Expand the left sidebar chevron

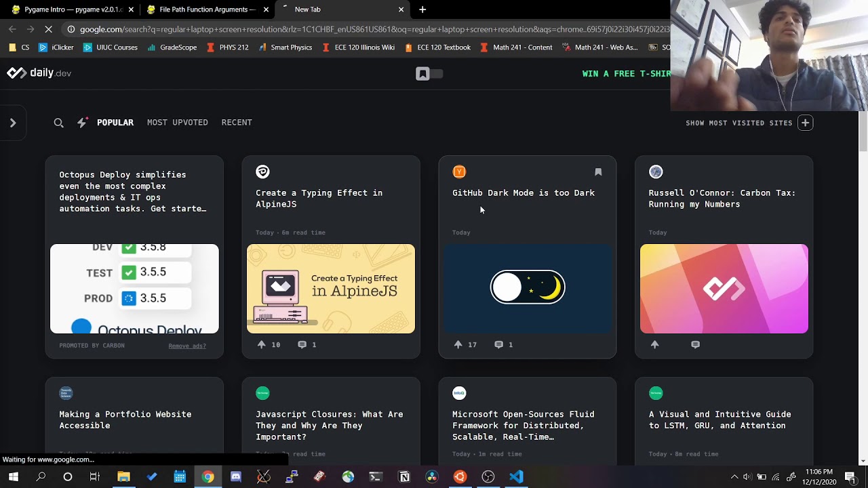(12, 123)
